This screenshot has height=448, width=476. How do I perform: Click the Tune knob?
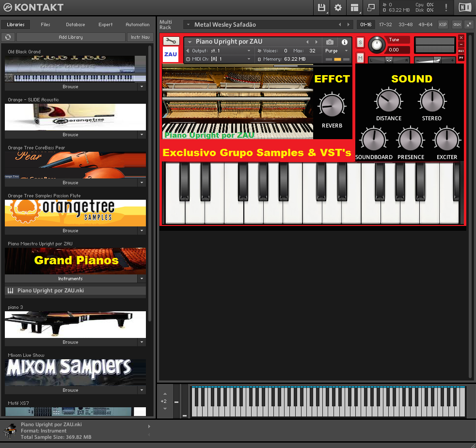(377, 45)
